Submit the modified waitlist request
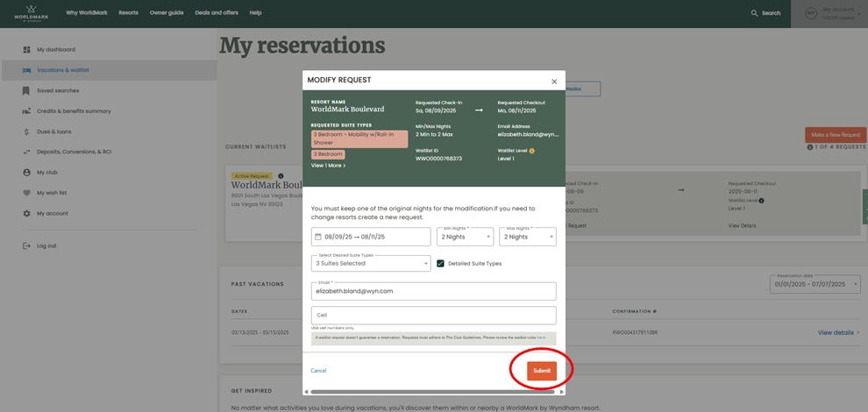Screen dimensions: 868x412 click(x=542, y=371)
